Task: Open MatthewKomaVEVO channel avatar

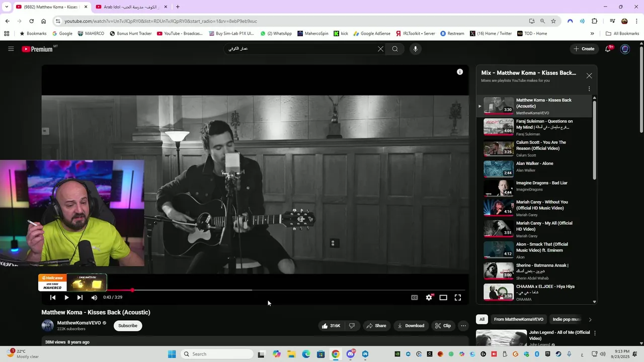Action: (x=48, y=326)
